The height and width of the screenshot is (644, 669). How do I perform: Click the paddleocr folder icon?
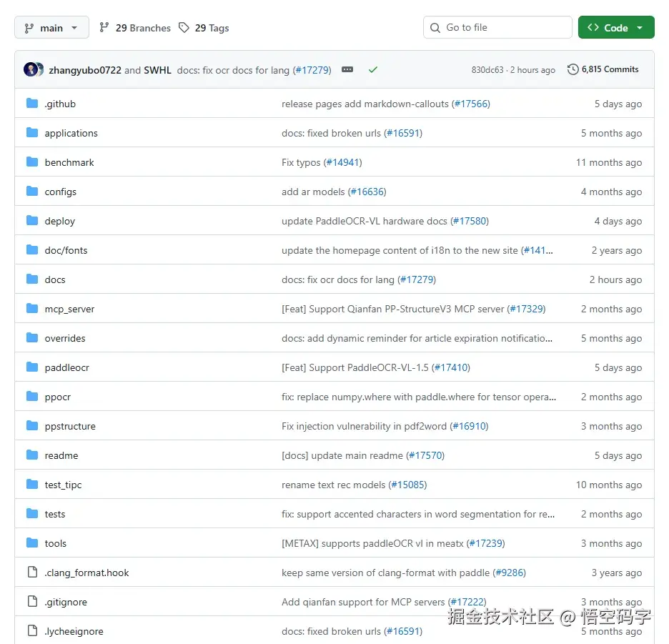(x=32, y=367)
